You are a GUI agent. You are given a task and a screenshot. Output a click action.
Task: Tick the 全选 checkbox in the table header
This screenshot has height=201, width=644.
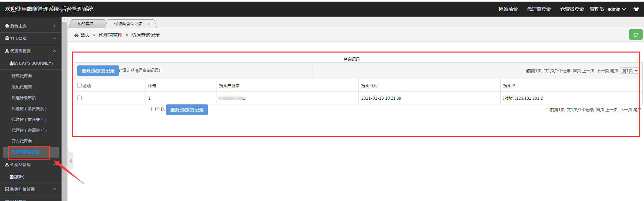(x=79, y=85)
